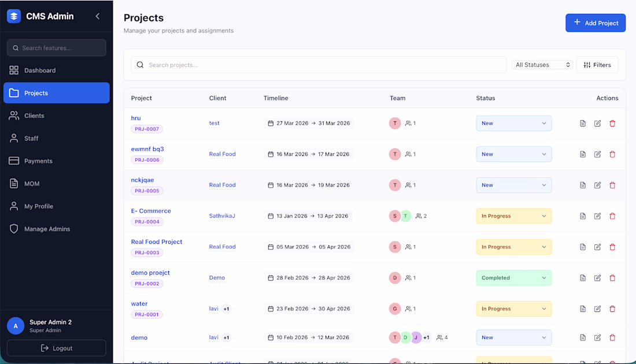
Task: Edit the water project
Action: tap(597, 309)
